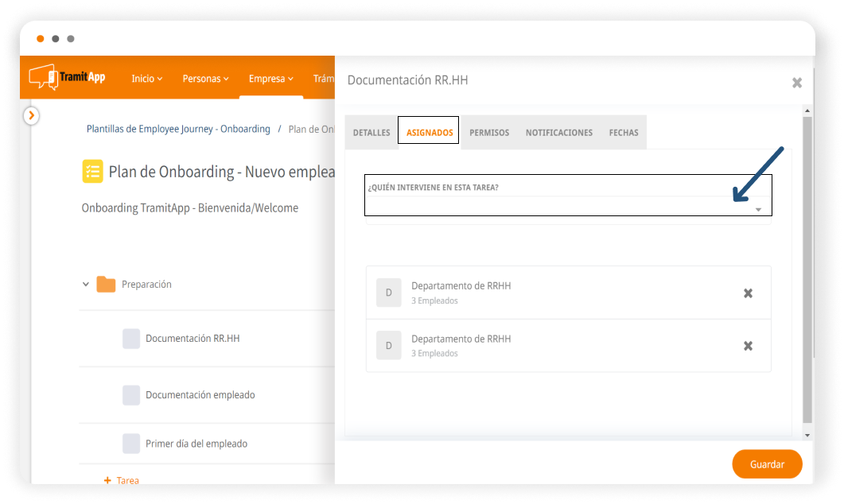Expand the sidebar with orange chevron
Screen dimensions: 844x504
click(31, 116)
